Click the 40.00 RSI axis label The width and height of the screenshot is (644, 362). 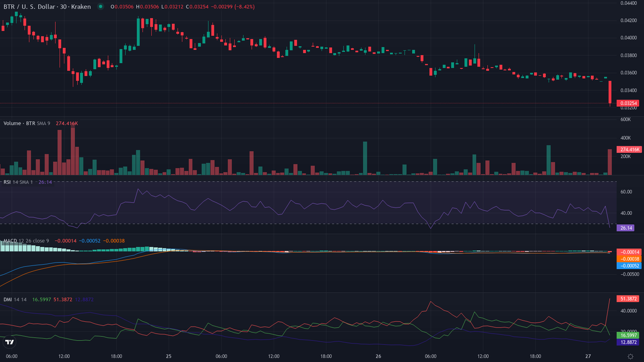[626, 213]
